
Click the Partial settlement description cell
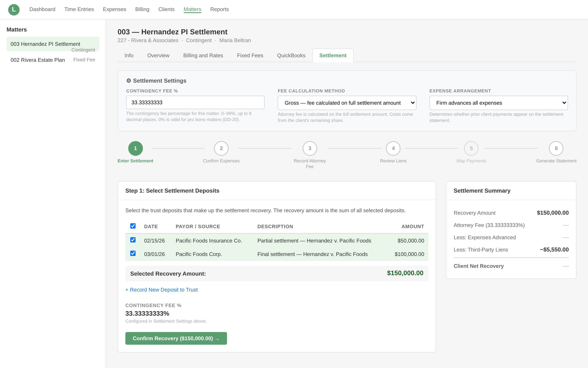[x=314, y=241]
